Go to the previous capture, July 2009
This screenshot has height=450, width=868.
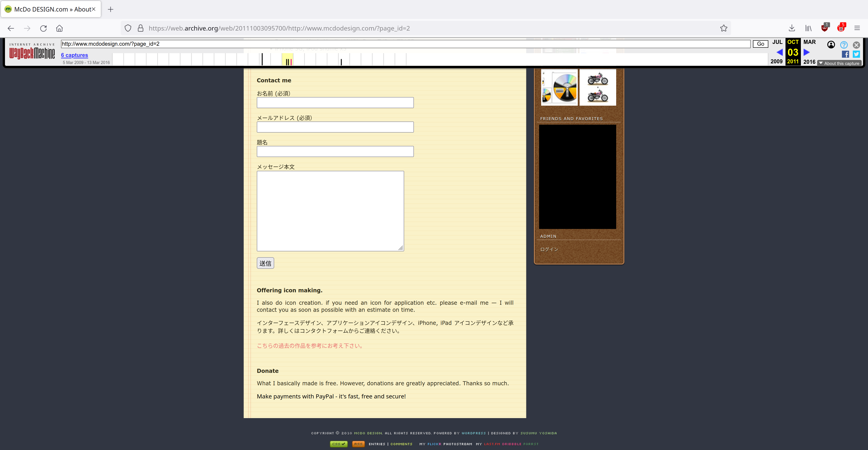779,52
